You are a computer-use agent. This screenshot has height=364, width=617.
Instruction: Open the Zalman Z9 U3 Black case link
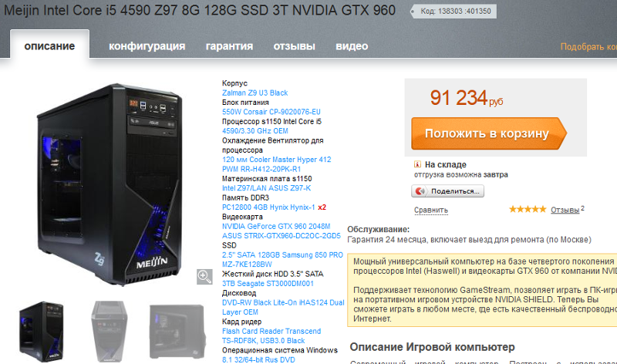pyautogui.click(x=255, y=93)
